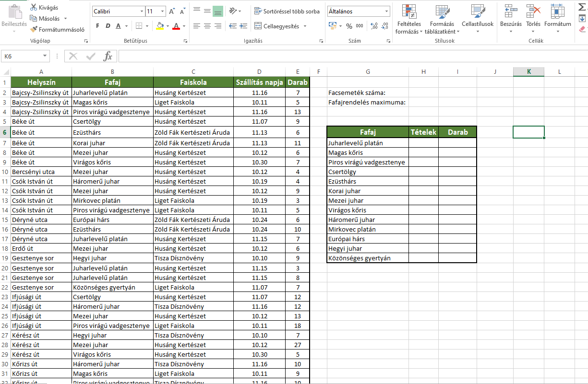The image size is (588, 384).
Task: Toggle bold formatting (F button)
Action: point(97,26)
